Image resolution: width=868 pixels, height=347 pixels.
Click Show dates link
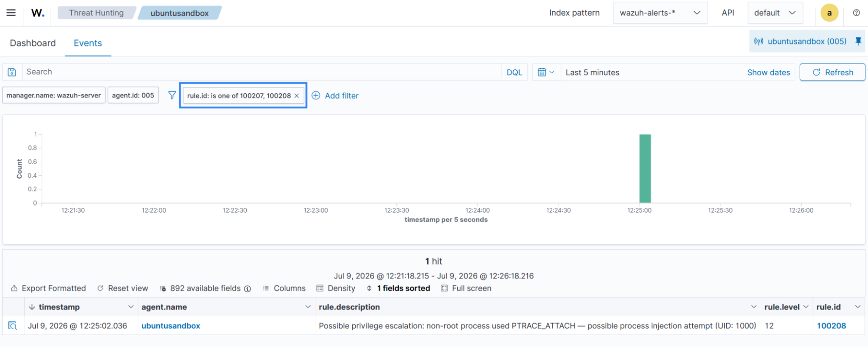click(x=768, y=72)
